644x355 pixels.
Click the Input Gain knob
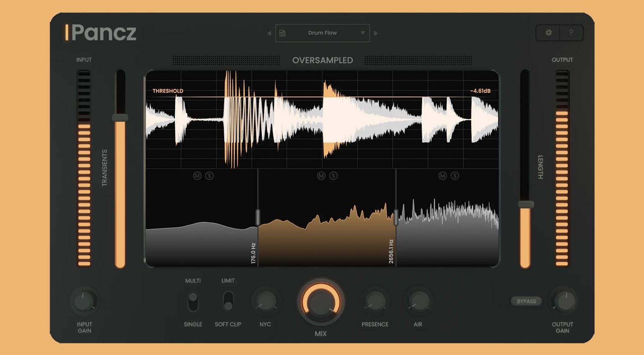(x=84, y=301)
